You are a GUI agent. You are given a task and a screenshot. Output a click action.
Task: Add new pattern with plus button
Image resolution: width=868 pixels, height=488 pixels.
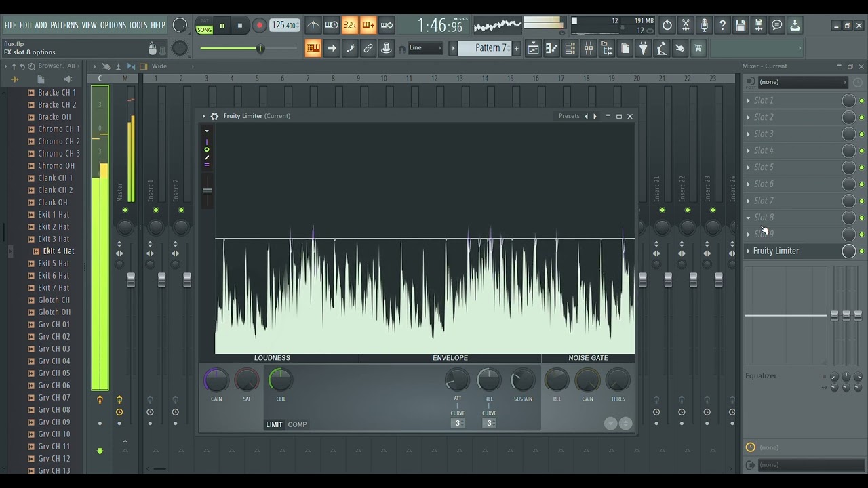[516, 48]
